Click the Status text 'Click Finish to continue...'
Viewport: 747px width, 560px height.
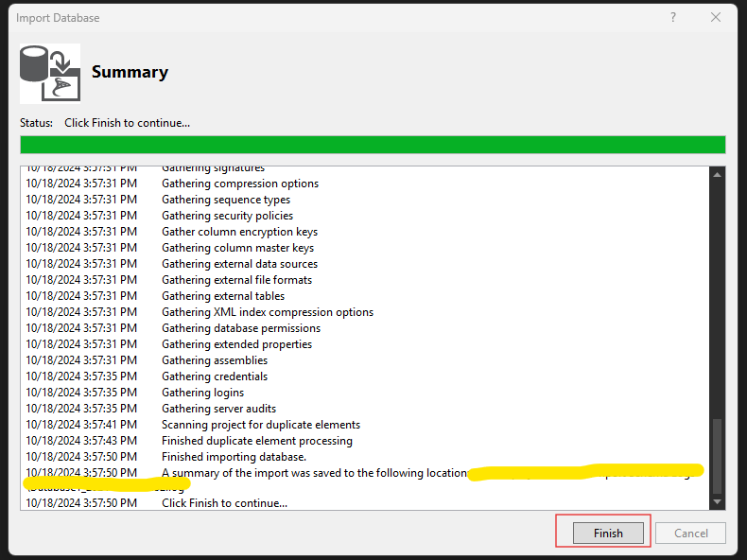coord(128,123)
